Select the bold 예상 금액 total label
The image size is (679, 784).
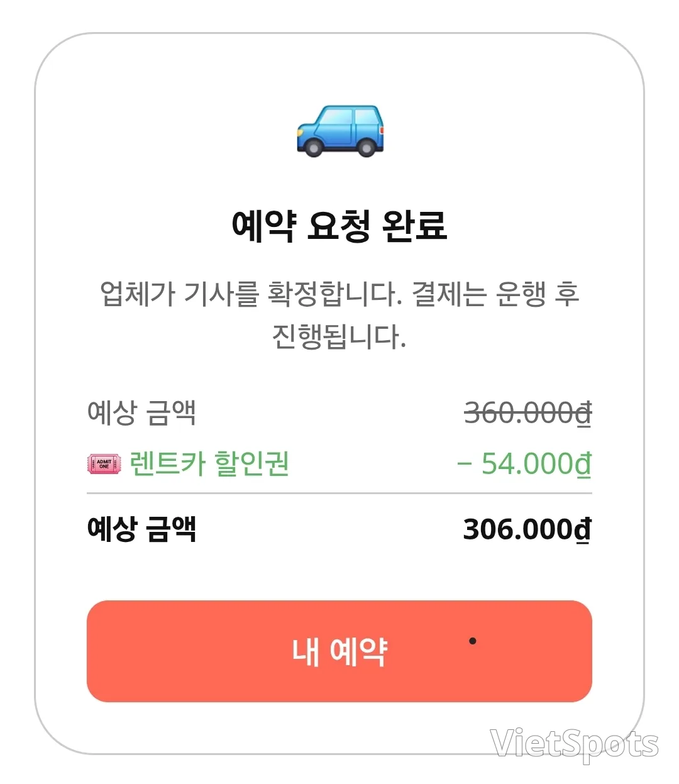tap(141, 529)
